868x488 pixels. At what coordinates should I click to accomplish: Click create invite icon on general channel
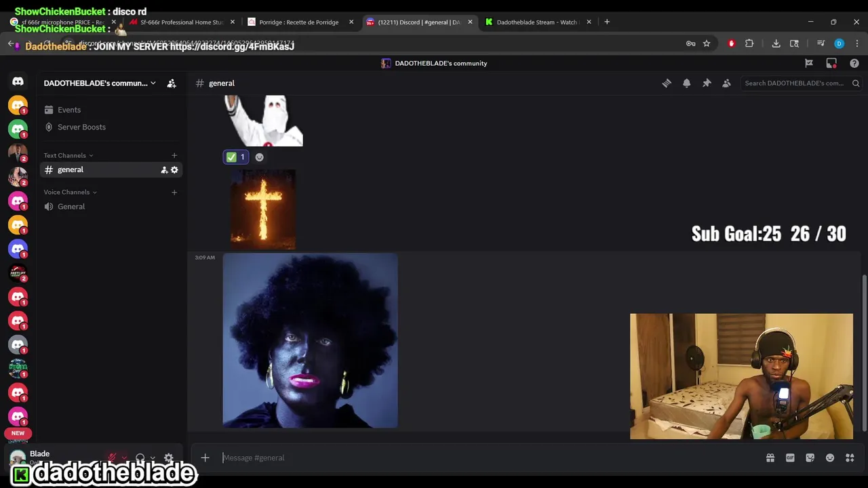(x=164, y=170)
